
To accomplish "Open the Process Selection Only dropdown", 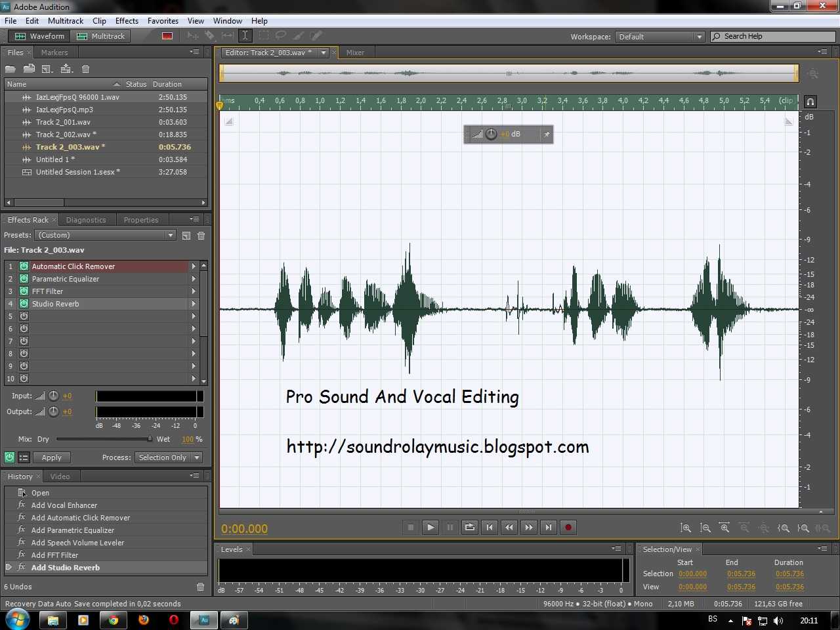I will pyautogui.click(x=169, y=457).
